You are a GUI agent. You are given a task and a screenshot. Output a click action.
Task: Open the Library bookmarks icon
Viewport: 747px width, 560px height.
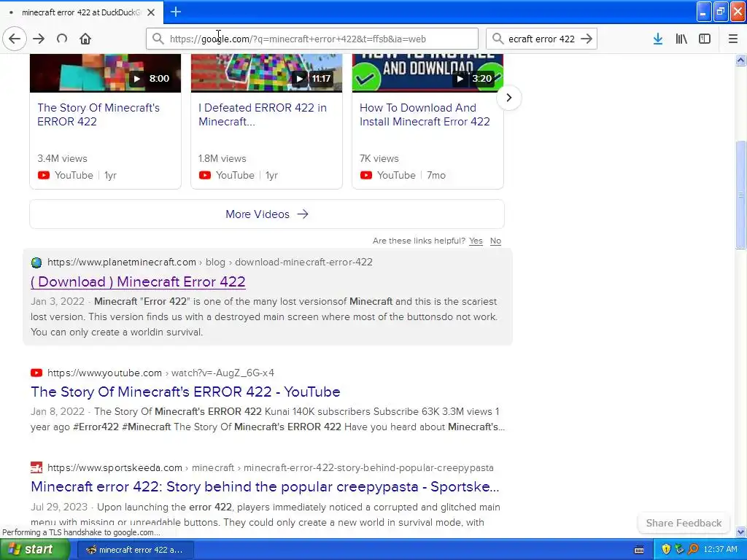tap(681, 39)
